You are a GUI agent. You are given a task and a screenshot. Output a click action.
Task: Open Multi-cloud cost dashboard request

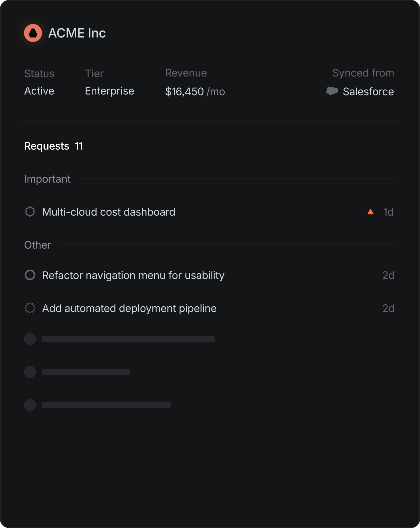coord(108,212)
